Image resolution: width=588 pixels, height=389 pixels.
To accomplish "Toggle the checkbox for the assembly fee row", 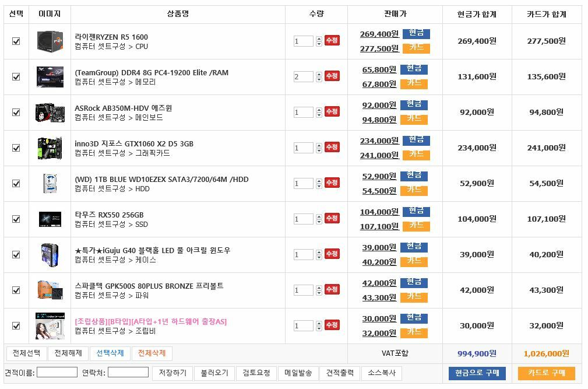I will [16, 325].
